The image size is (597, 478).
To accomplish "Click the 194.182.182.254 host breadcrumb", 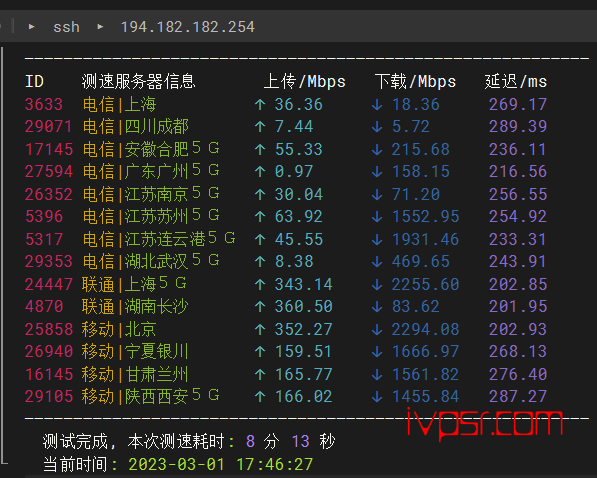I will 187,27.
